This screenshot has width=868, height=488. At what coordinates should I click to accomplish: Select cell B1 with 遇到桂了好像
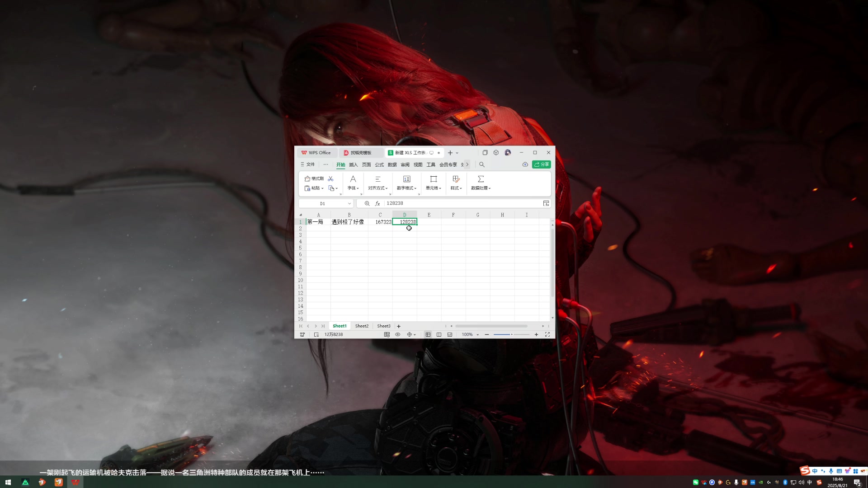point(349,222)
